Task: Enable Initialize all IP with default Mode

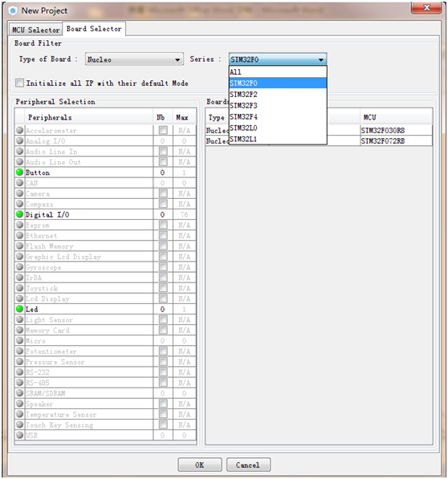Action: click(19, 83)
